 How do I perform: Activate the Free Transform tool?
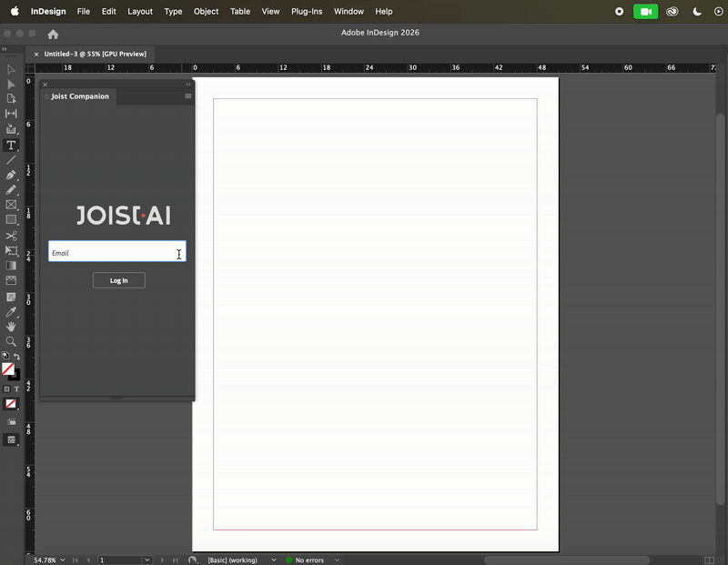click(x=11, y=251)
